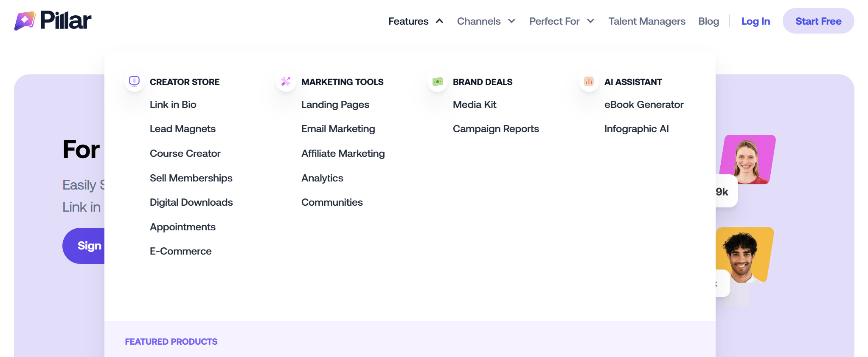Viewport: 868px width, 357px height.
Task: Click the Brand Deals money icon
Action: point(437,81)
